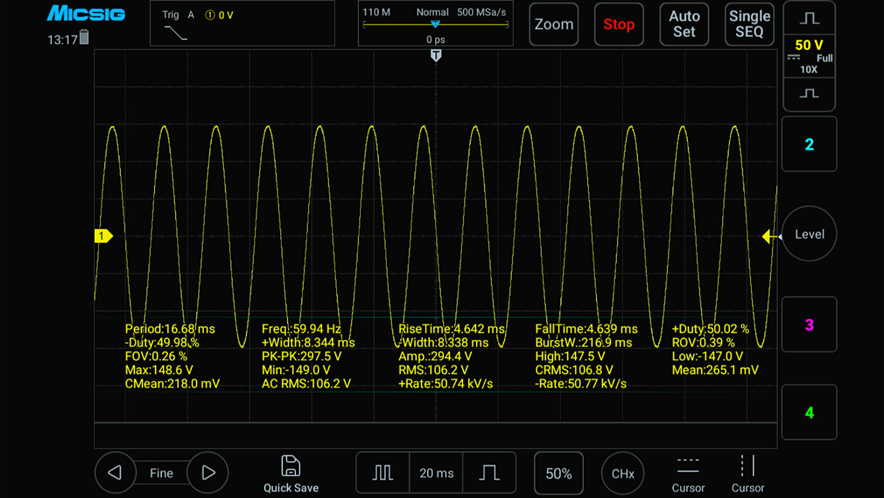
Task: Click the Quick Save floppy disk icon
Action: 290,467
